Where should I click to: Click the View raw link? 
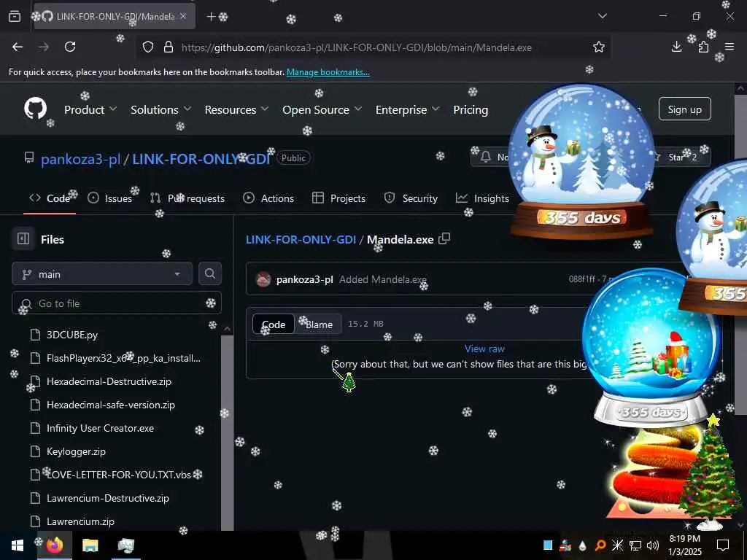click(484, 349)
